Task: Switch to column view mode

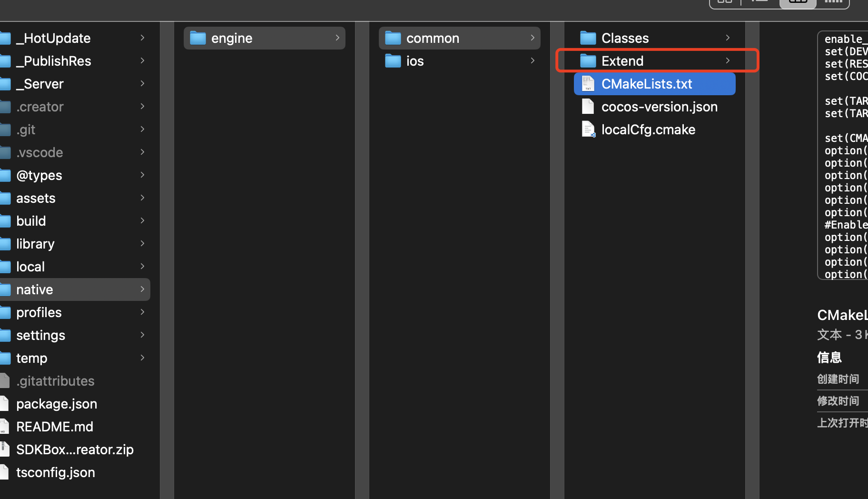Action: click(798, 2)
